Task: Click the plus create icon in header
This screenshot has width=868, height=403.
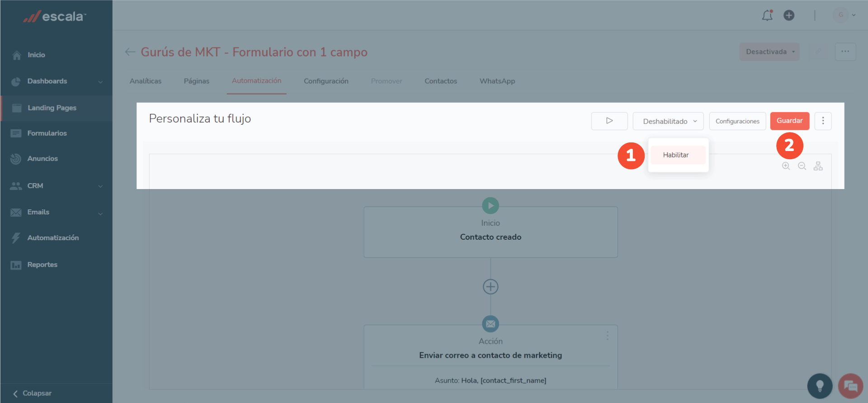Action: click(x=789, y=15)
